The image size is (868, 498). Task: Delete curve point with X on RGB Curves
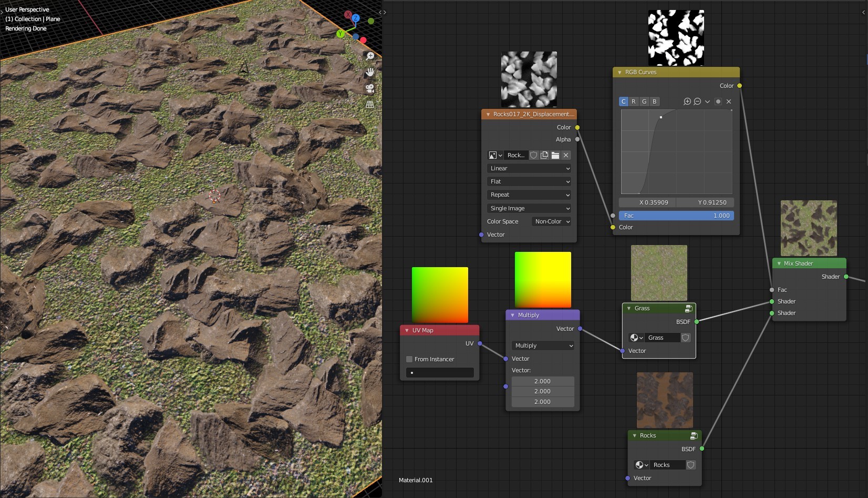(x=729, y=101)
